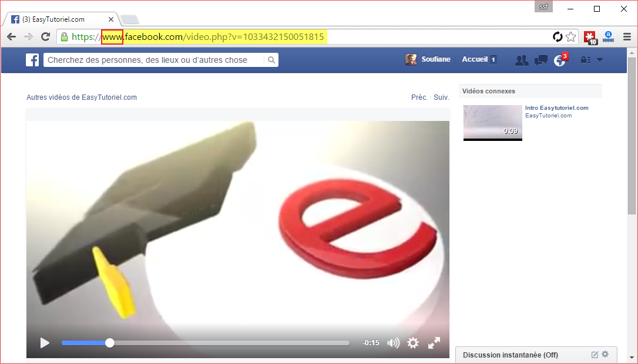
Task: Reload the page with the refresh icon
Action: coord(46,37)
